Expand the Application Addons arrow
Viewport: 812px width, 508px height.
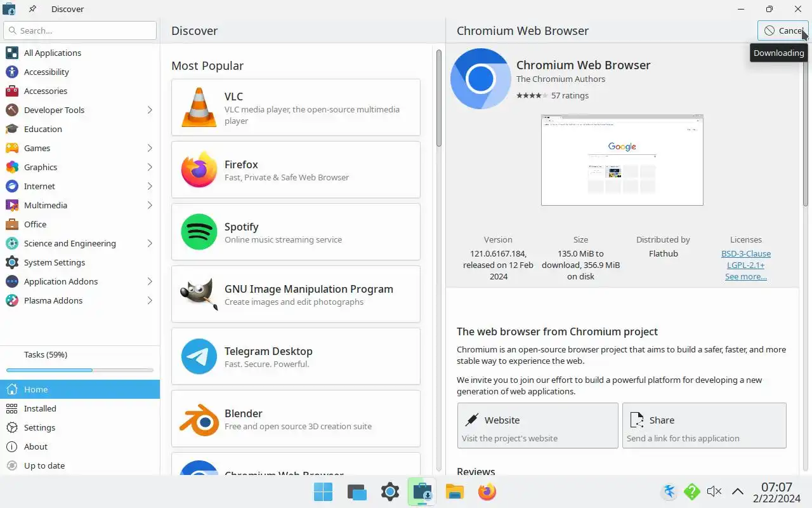150,281
